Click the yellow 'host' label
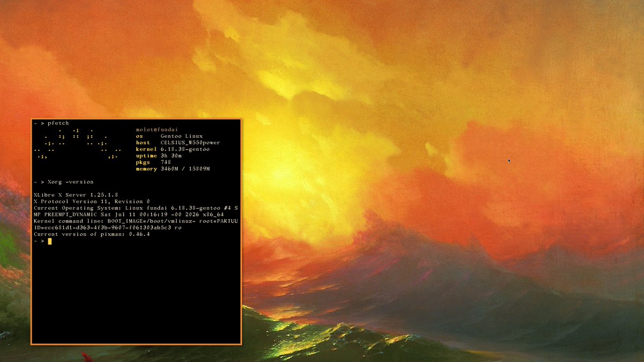The image size is (644, 362). pyautogui.click(x=143, y=143)
